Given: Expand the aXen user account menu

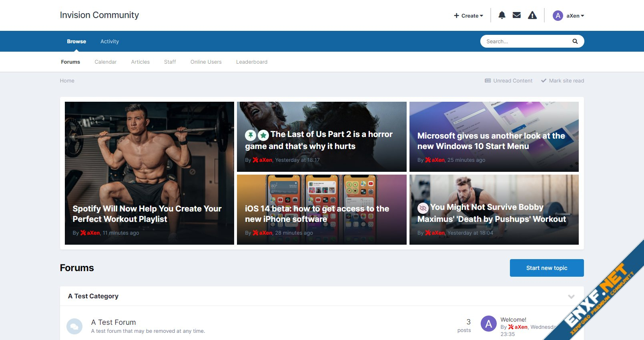Looking at the screenshot, I should 575,16.
